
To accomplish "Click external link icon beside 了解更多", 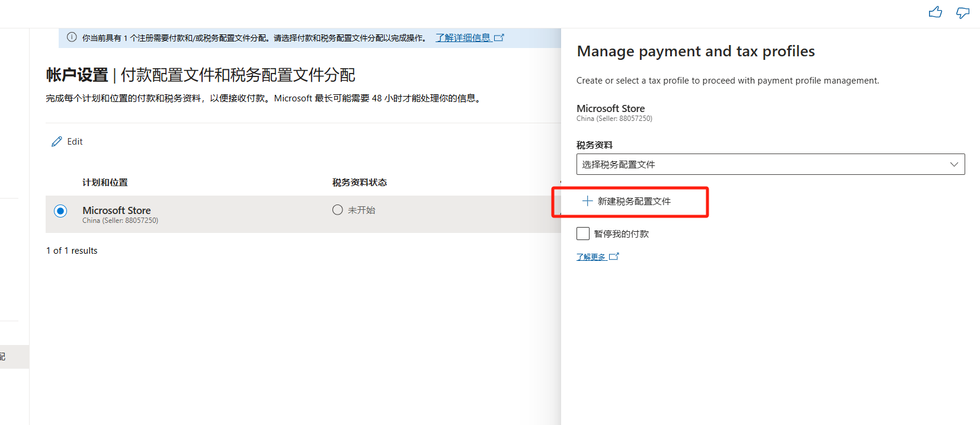I will pyautogui.click(x=614, y=257).
